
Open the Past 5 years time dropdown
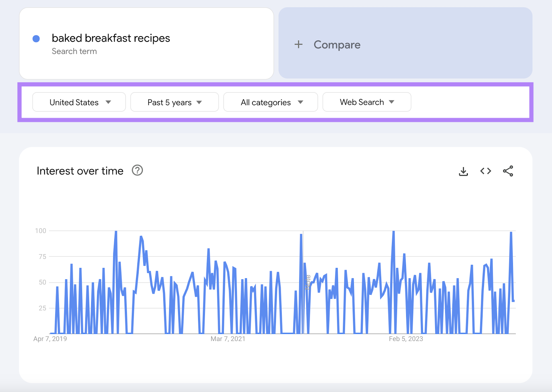[175, 102]
